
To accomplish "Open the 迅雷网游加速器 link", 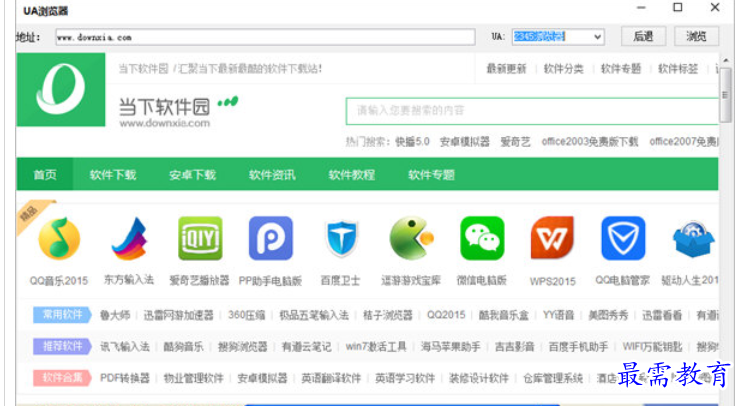I will [x=178, y=315].
